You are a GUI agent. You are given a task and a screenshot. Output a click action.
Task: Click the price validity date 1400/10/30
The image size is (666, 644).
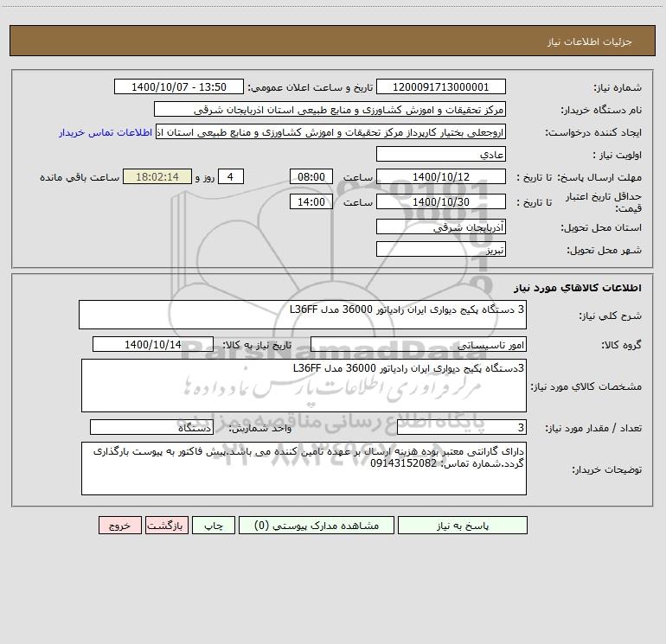click(441, 201)
